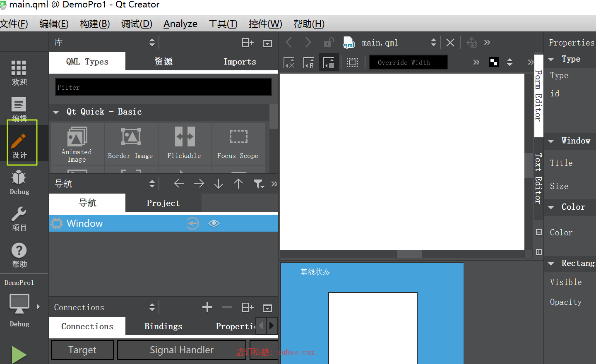Switch to the 资源 tab
Image resolution: width=596 pixels, height=364 pixels.
(163, 62)
